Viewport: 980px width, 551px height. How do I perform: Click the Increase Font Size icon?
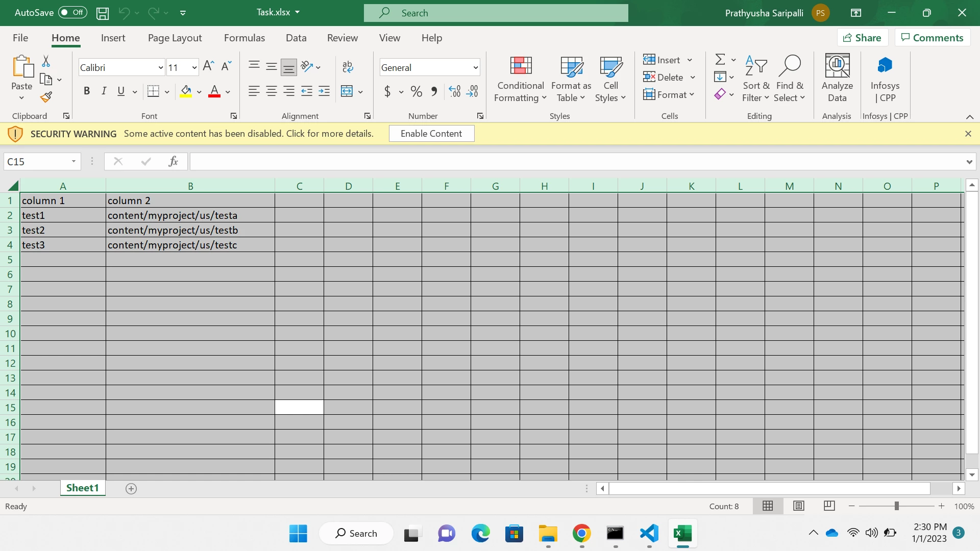click(208, 66)
